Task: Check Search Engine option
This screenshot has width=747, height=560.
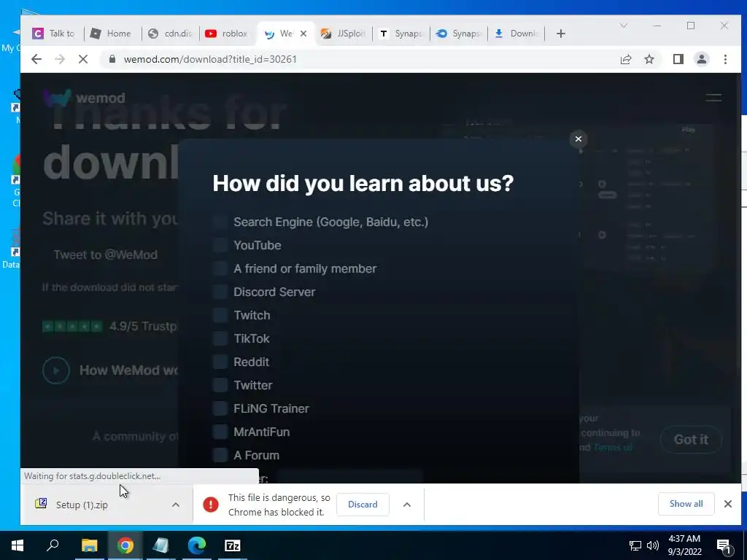Action: tap(220, 222)
